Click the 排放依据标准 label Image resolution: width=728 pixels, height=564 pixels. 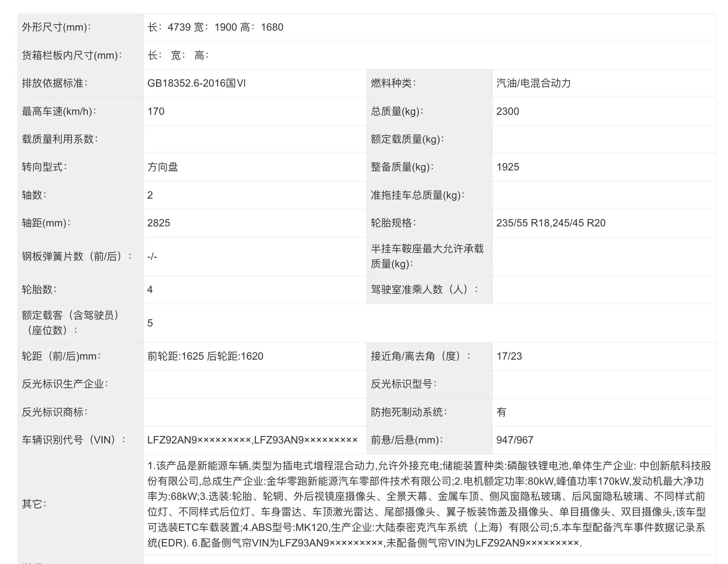(x=55, y=83)
